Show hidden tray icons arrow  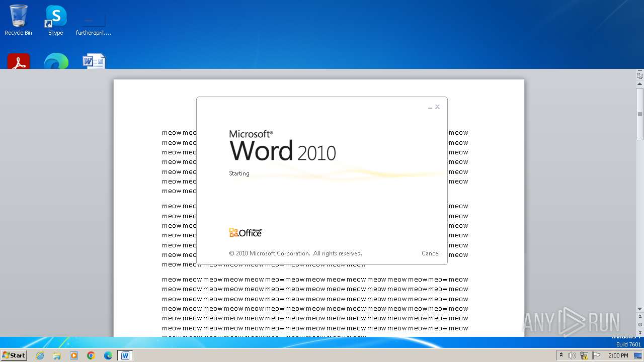[x=561, y=355]
